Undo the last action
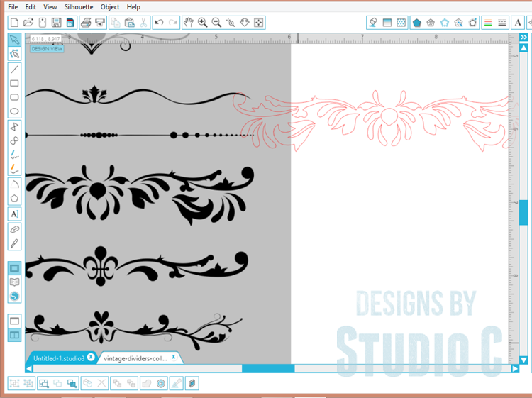Viewport: 532px width, 398px height. [x=159, y=23]
